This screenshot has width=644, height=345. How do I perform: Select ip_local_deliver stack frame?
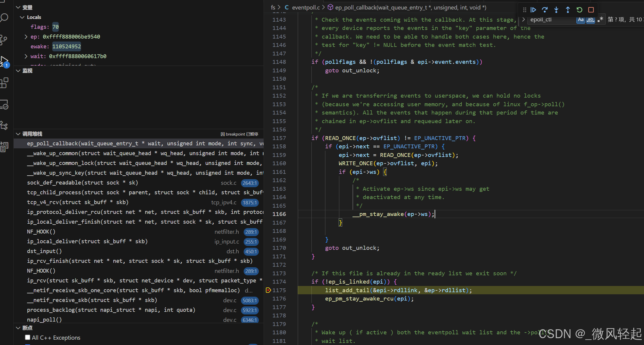[139, 241]
